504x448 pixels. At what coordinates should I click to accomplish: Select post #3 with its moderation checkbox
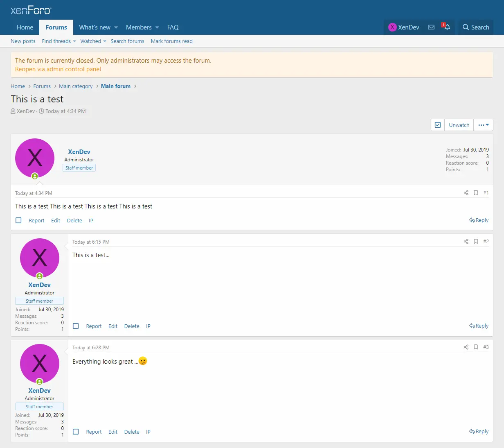76,432
